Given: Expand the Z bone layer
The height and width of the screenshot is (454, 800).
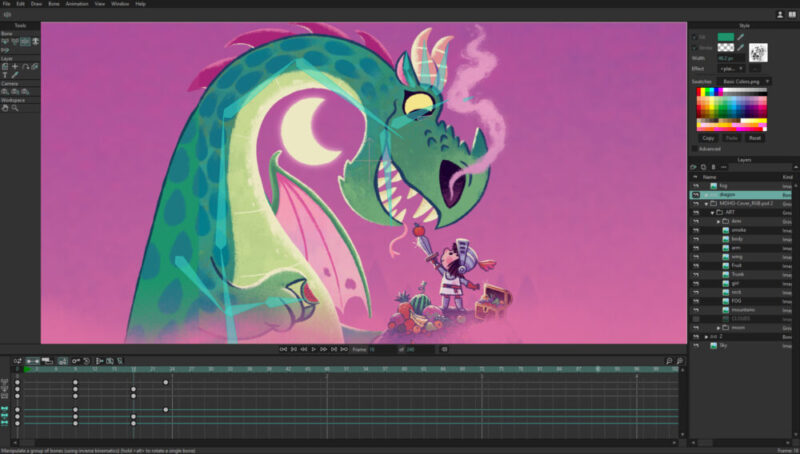Looking at the screenshot, I should (707, 337).
